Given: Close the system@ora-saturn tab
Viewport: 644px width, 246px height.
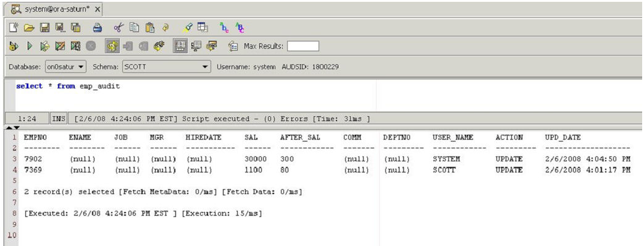Looking at the screenshot, I should point(98,9).
